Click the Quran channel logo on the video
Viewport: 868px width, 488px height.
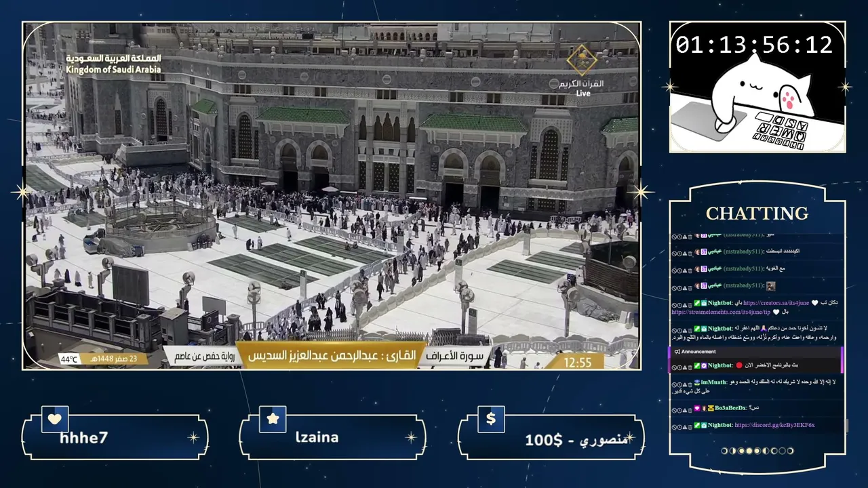coord(582,60)
